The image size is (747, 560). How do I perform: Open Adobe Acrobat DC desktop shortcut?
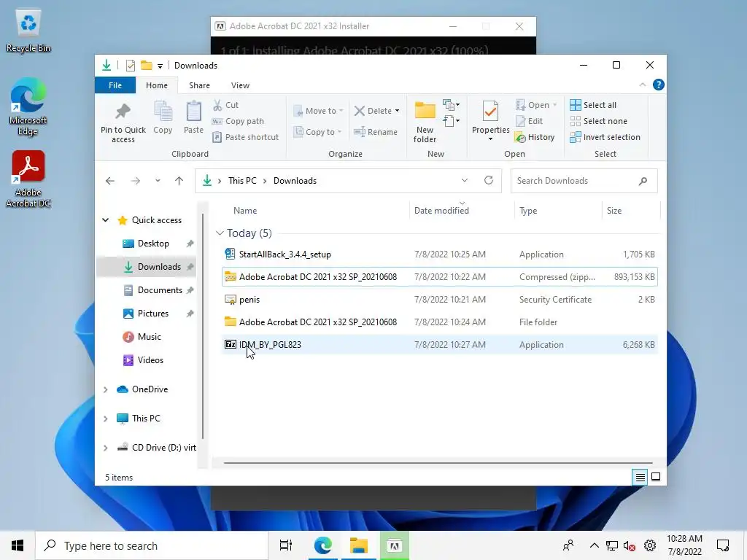[28, 179]
